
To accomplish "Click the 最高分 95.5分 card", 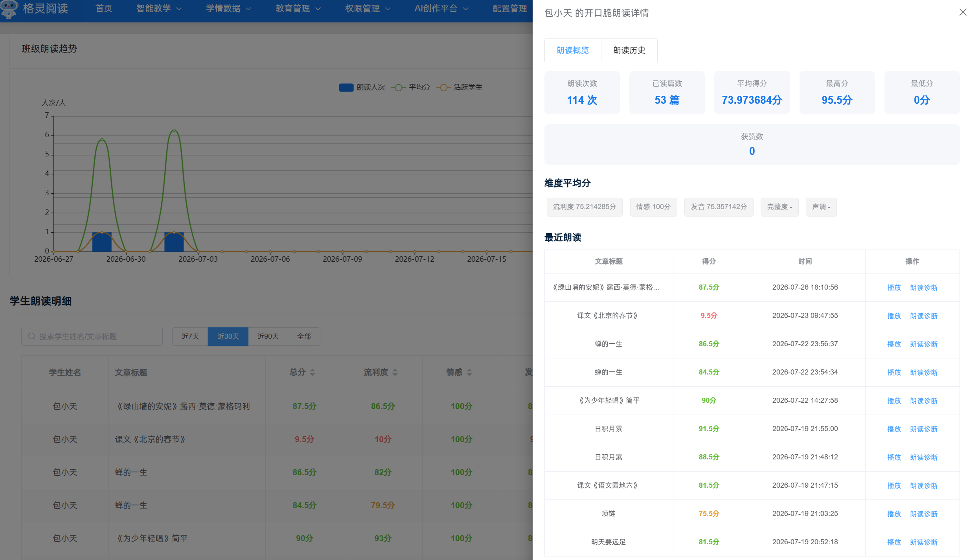I will [837, 93].
